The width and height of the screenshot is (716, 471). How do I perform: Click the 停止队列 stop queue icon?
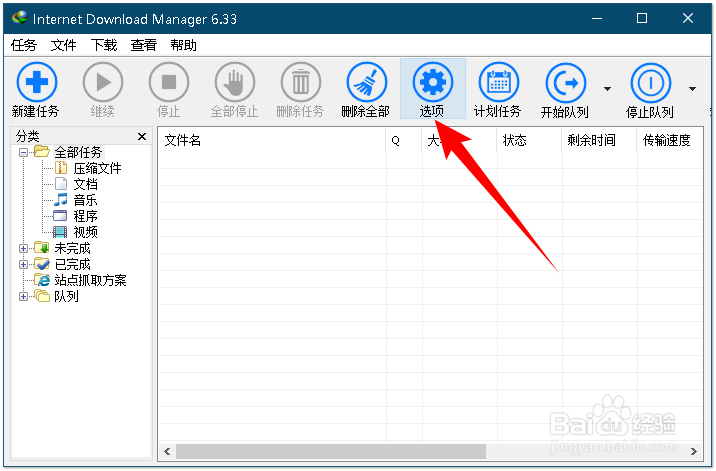click(x=651, y=83)
